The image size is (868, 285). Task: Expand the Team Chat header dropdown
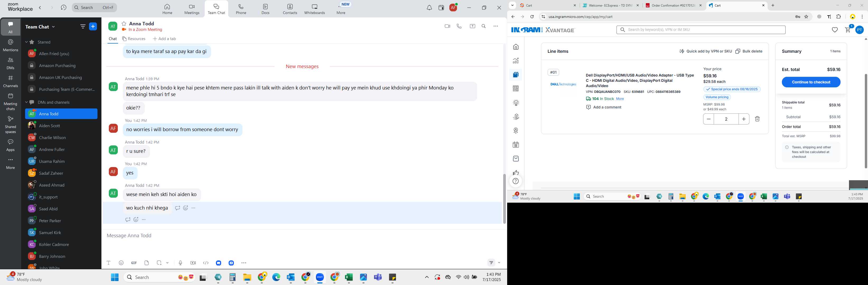[53, 27]
